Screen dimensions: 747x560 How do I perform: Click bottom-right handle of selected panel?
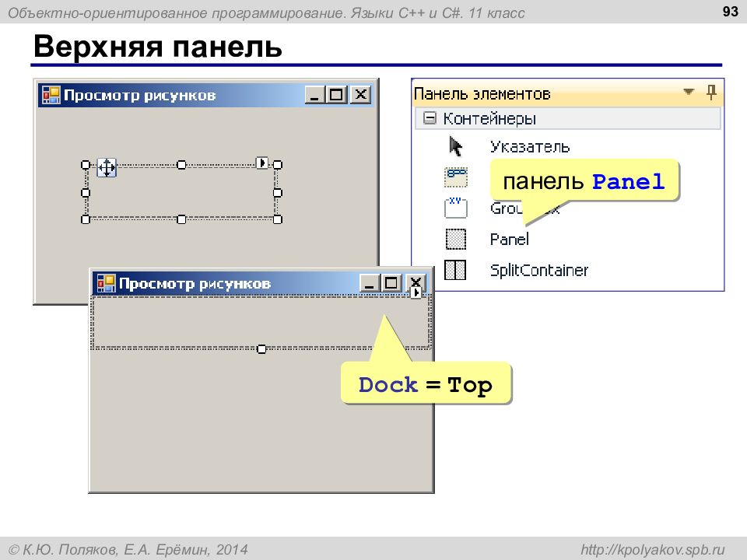pos(278,219)
